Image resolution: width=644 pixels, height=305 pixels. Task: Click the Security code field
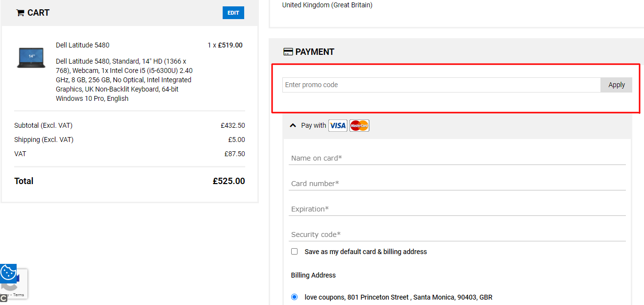457,235
